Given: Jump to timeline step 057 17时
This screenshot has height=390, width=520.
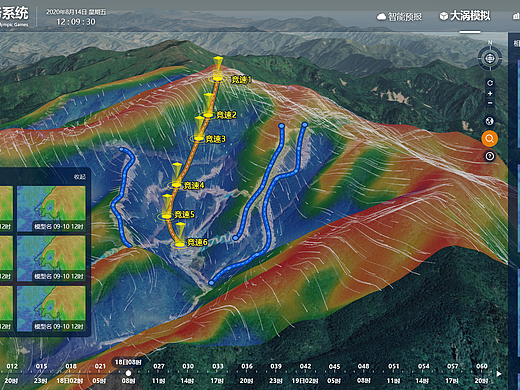Looking at the screenshot, I should pyautogui.click(x=452, y=373).
